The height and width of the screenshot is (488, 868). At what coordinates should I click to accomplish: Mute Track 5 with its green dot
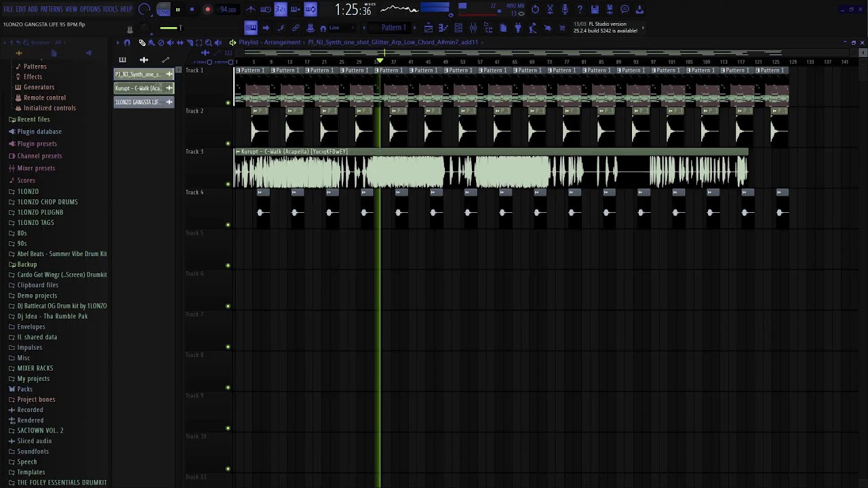[x=228, y=266]
